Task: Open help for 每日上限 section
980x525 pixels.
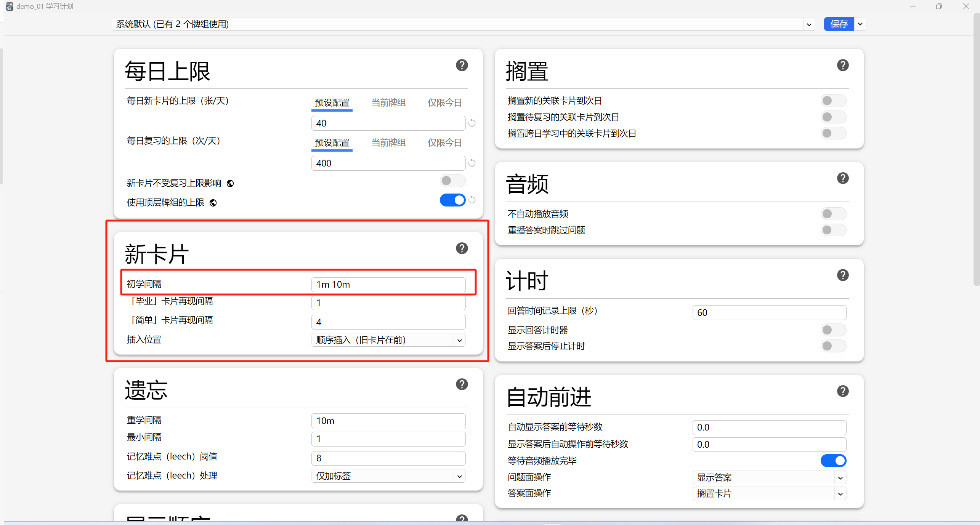Action: [x=462, y=65]
